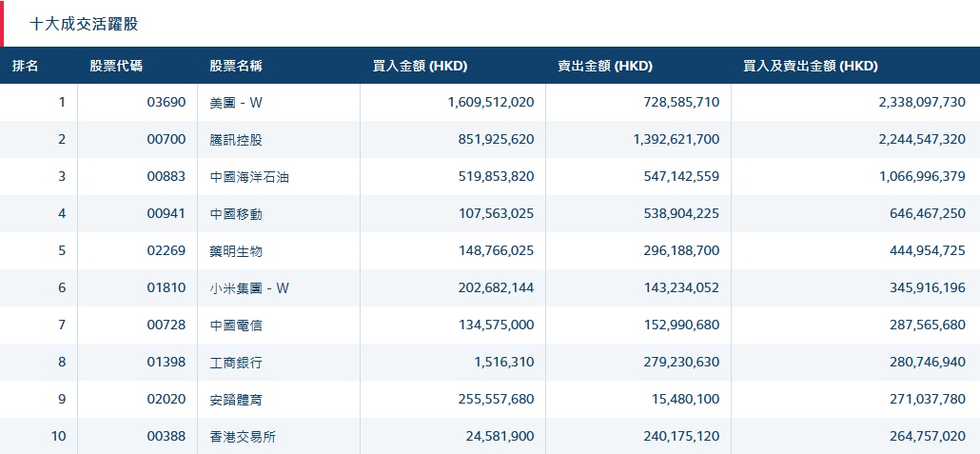Open stock name 工商銀行
The height and width of the screenshot is (454, 980).
click(x=236, y=363)
